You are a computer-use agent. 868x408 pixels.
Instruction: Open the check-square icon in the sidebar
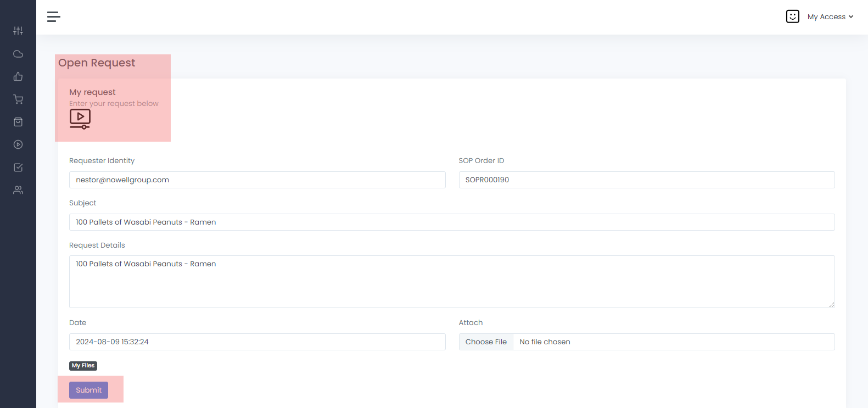[x=18, y=167]
